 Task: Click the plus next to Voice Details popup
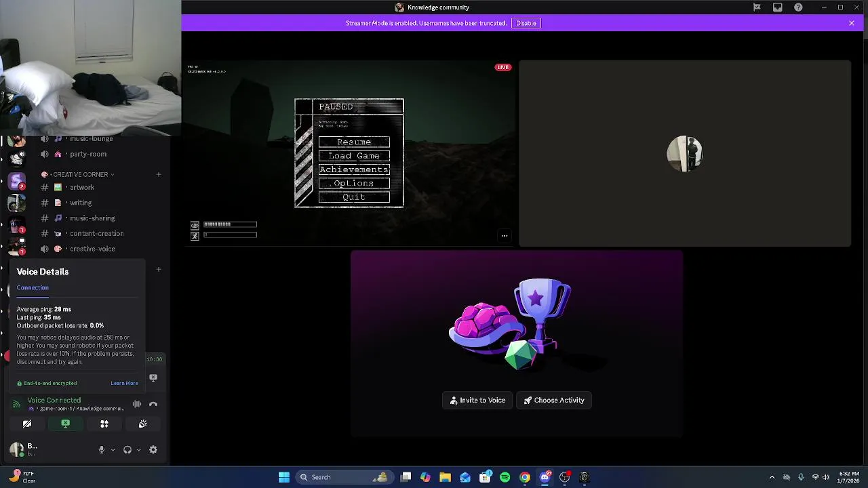click(159, 269)
